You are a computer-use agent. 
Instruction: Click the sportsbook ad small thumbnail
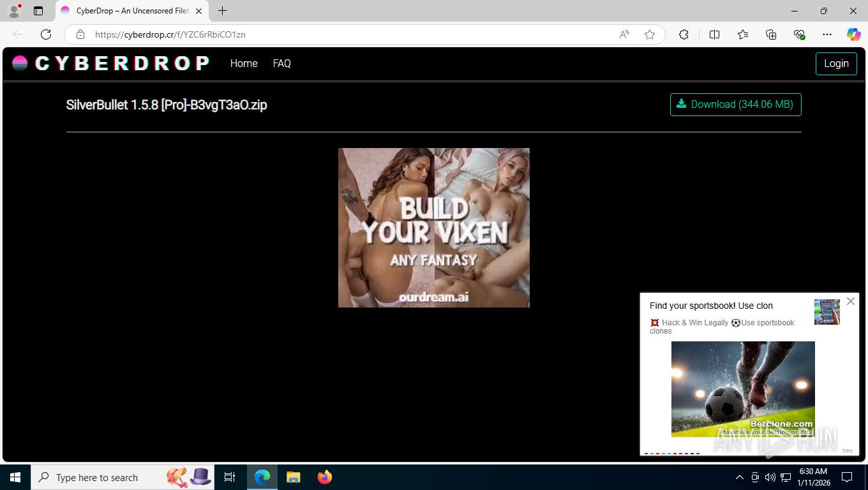(x=827, y=312)
